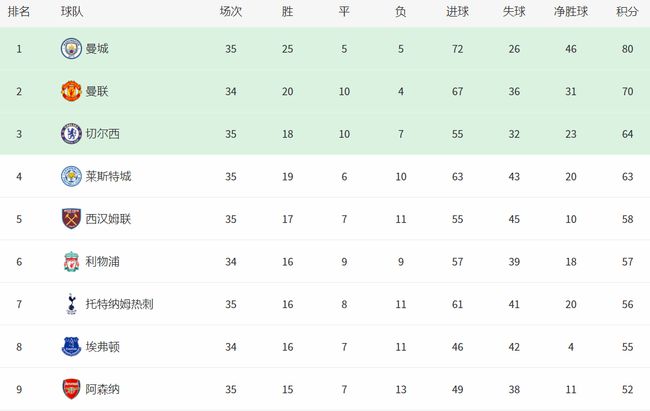This screenshot has height=411, width=650.
Task: Click the 失球 column header
Action: pos(514,12)
